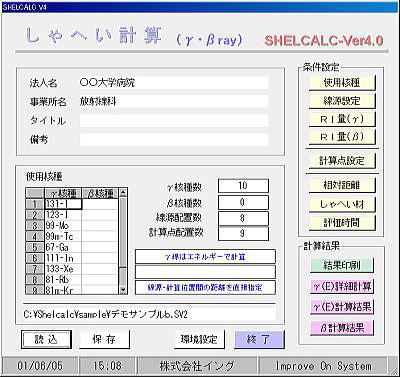Select the 67-Ga nuclide cell
Viewport: 400px width, 377px height.
point(63,247)
